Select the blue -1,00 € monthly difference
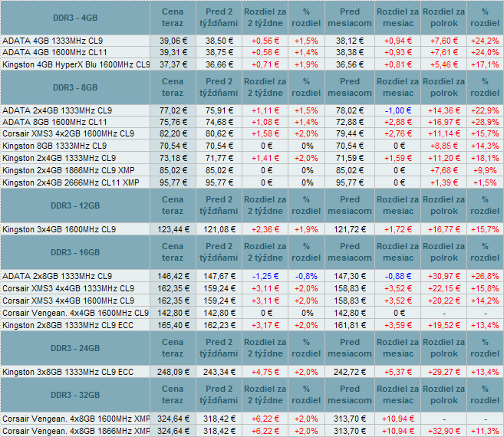Screen dimensions: 504x437 pos(398,110)
